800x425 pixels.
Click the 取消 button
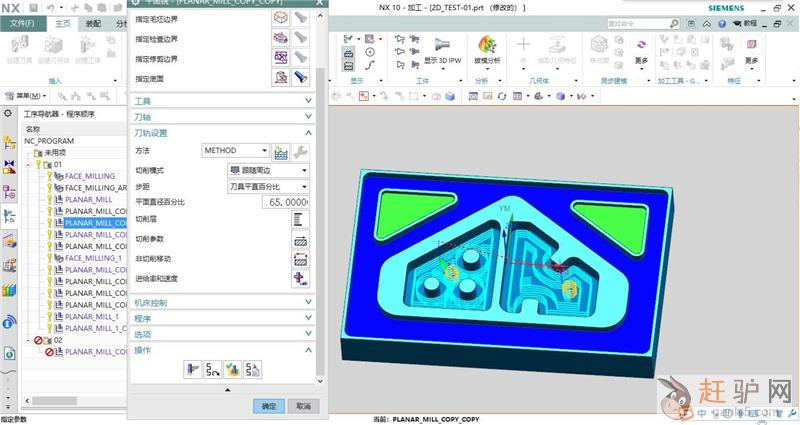301,406
